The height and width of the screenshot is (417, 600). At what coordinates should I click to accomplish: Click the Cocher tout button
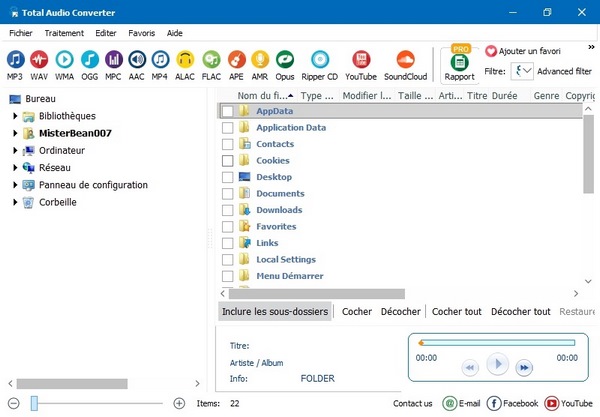pos(457,311)
